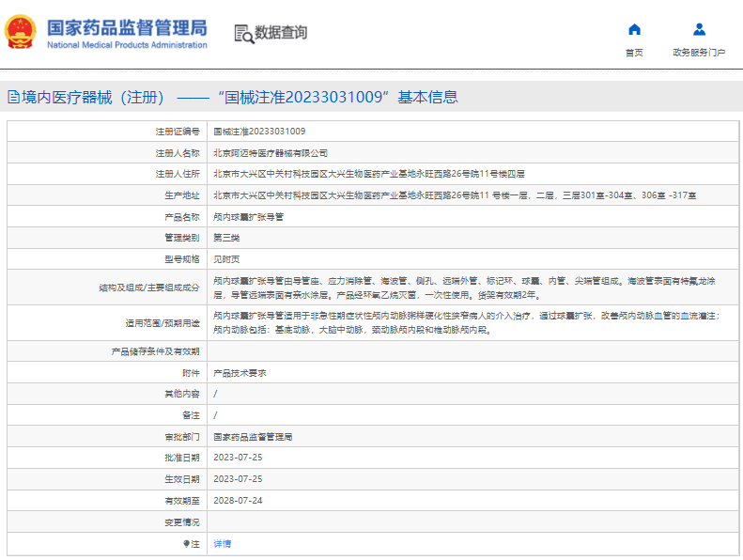743x560 pixels.
Task: Click the bullet icon beside 注
Action: [186, 544]
